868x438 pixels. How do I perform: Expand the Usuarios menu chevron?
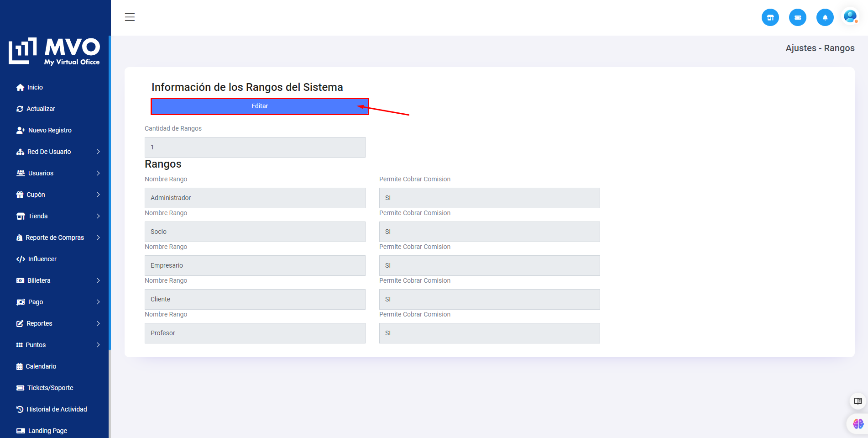point(98,173)
